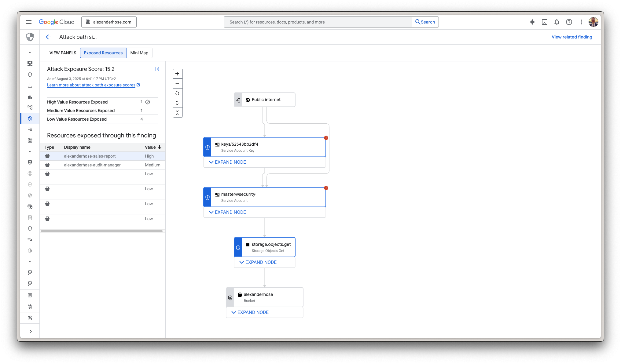This screenshot has width=621, height=364.
Task: Zoom in on the attack path graph
Action: tap(177, 74)
